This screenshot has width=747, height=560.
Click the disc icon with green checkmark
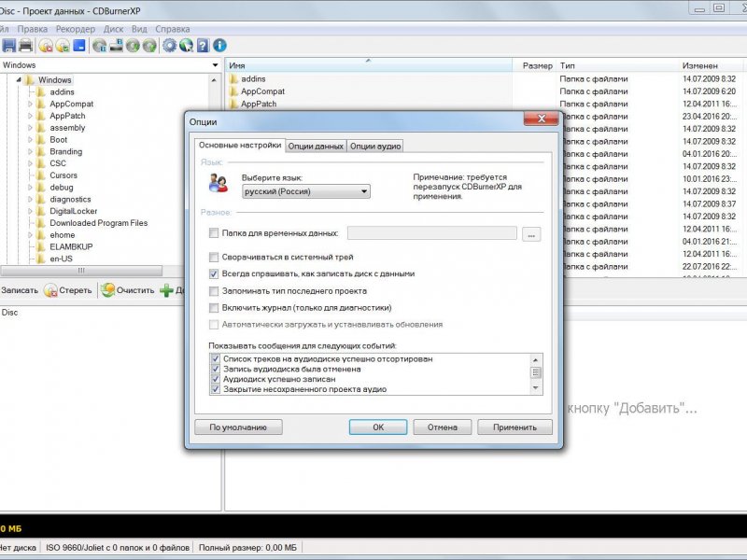[63, 46]
